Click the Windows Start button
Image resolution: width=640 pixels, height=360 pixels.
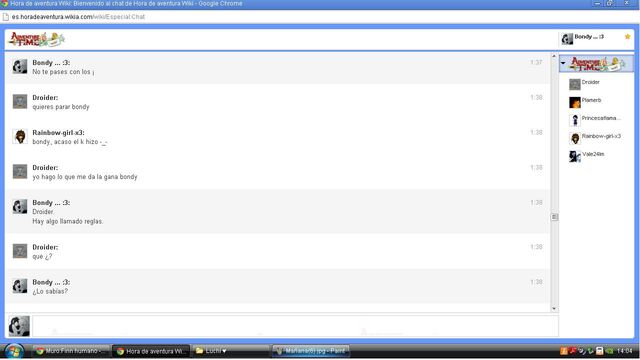pos(13,351)
